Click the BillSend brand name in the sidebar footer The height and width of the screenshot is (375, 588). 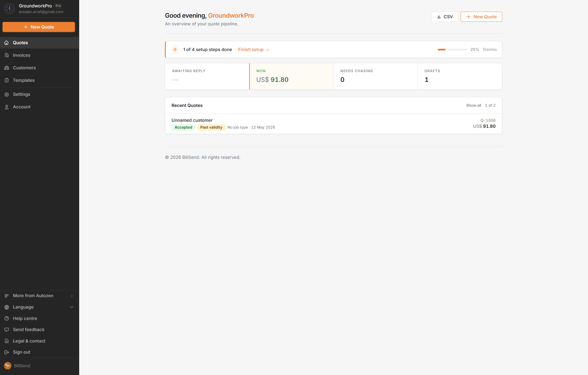pyautogui.click(x=22, y=366)
